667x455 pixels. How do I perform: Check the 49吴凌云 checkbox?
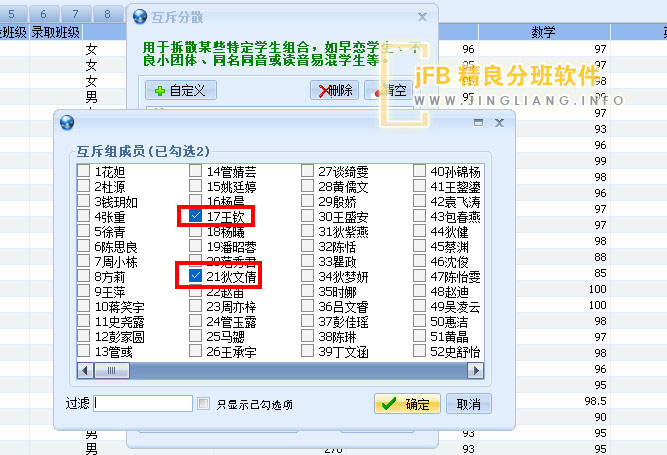coord(419,306)
